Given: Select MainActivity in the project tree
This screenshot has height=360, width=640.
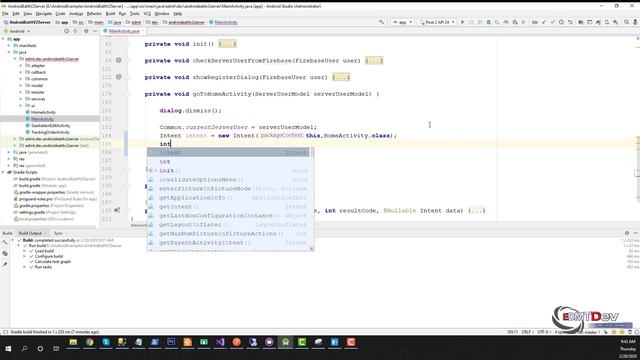Looking at the screenshot, I should coord(42,119).
